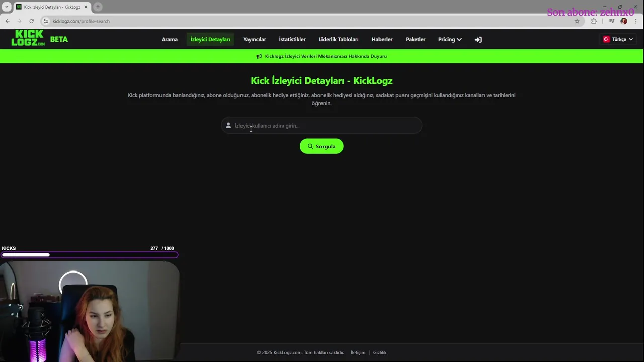The width and height of the screenshot is (644, 362).
Task: Go to Yayıncılar page
Action: coord(255,39)
